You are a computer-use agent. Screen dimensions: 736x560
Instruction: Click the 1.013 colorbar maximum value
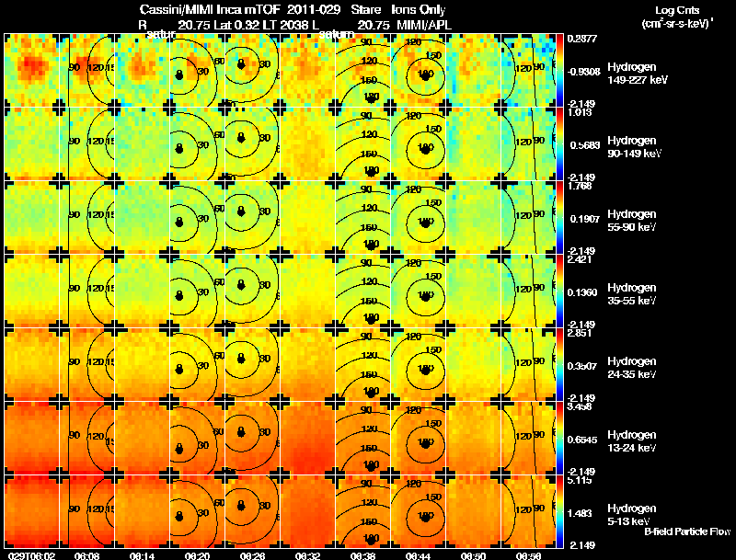(x=580, y=112)
